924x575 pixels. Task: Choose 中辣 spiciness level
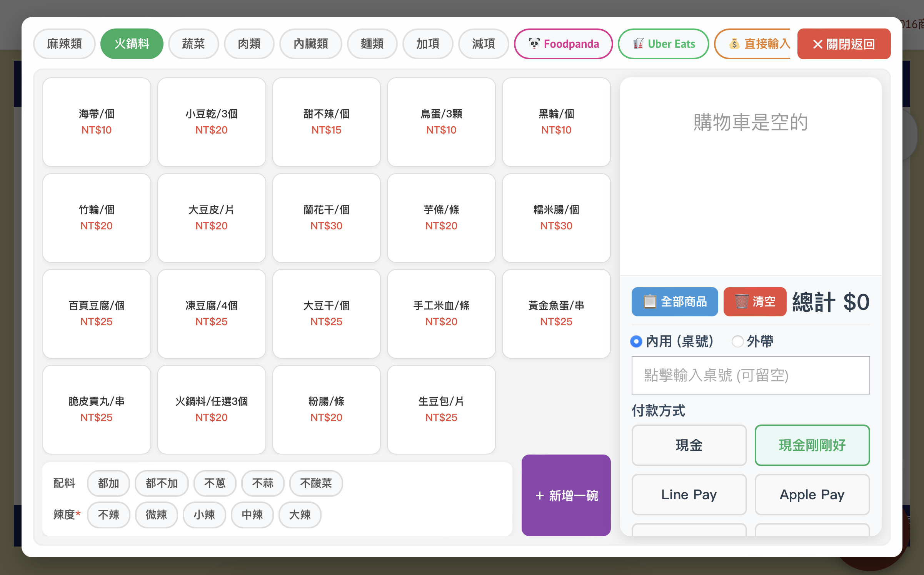point(252,515)
